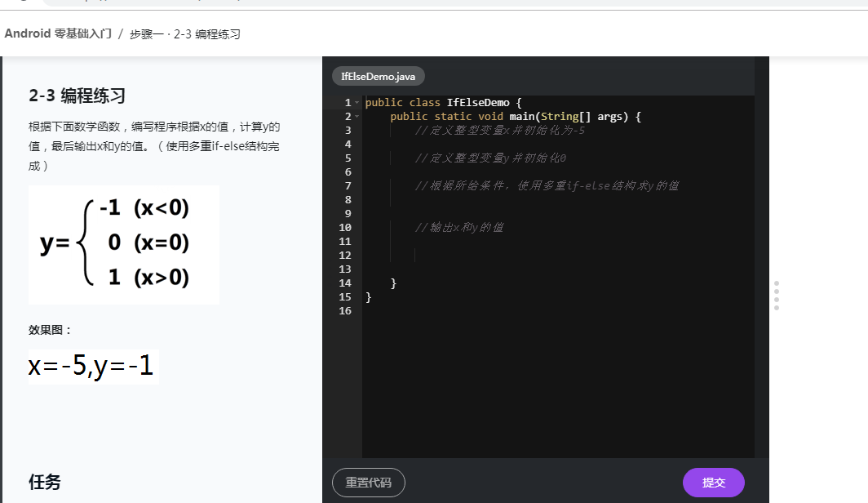Place cursor on editor line 12
This screenshot has height=503, width=868.
pos(558,256)
